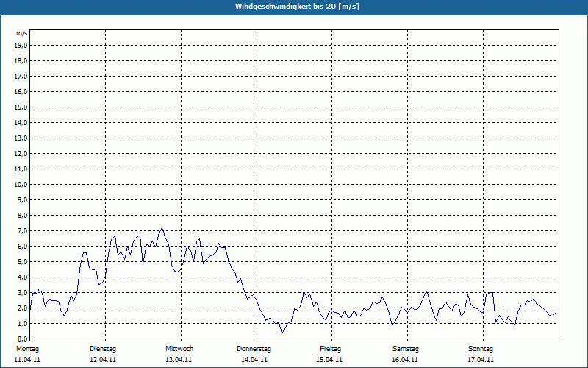Click the date 12.04.11

[x=103, y=360]
